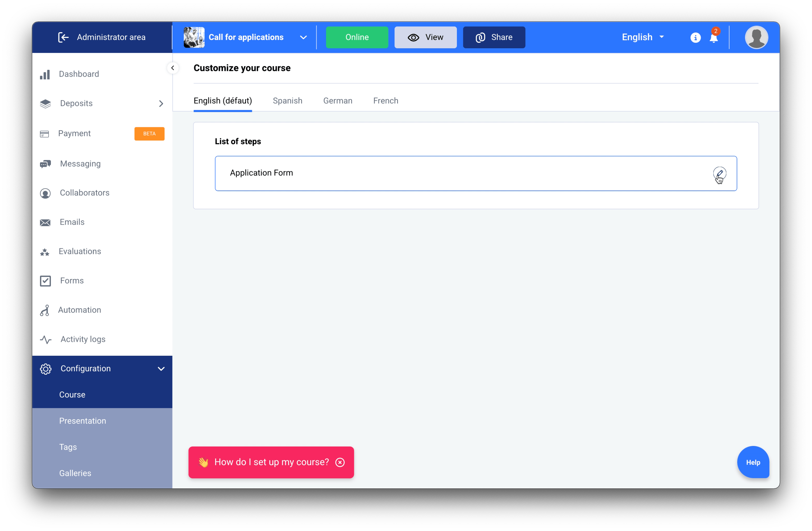Select the Application Form step row

coord(476,173)
